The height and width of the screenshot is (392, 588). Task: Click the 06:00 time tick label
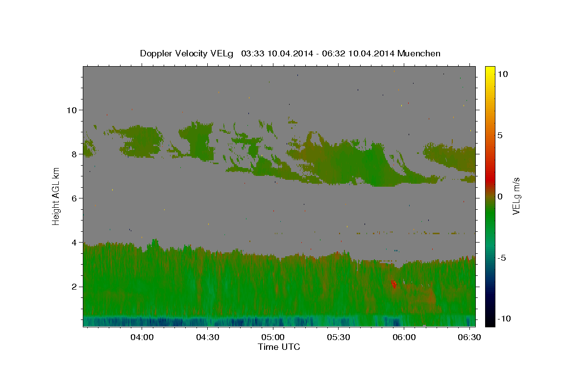pyautogui.click(x=404, y=338)
